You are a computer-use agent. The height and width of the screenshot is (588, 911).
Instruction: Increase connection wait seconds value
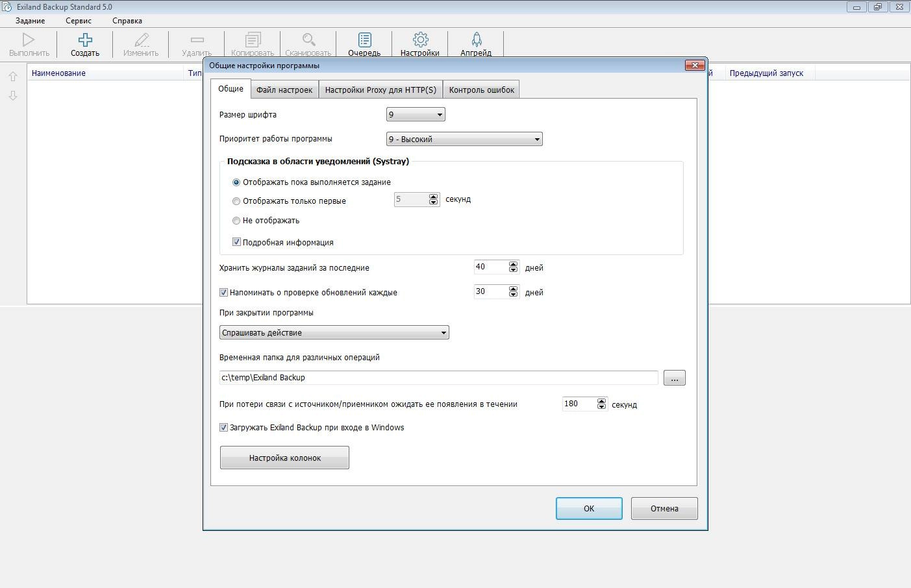point(601,401)
